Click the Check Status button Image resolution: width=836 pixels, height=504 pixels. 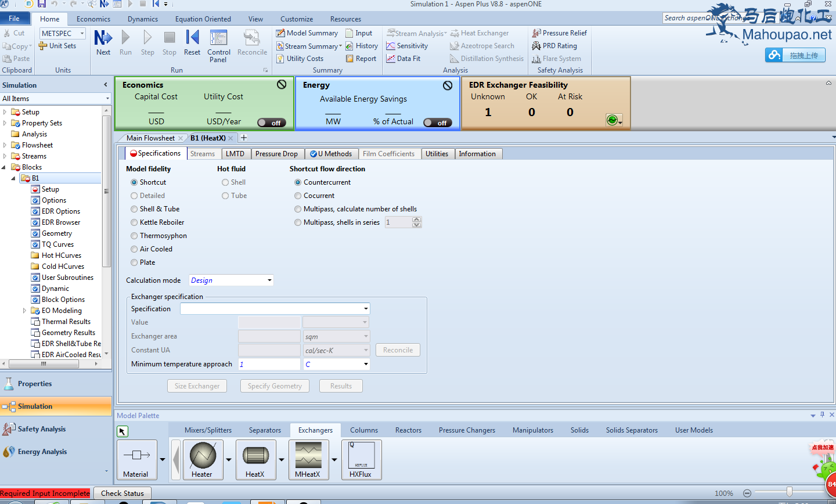(122, 493)
